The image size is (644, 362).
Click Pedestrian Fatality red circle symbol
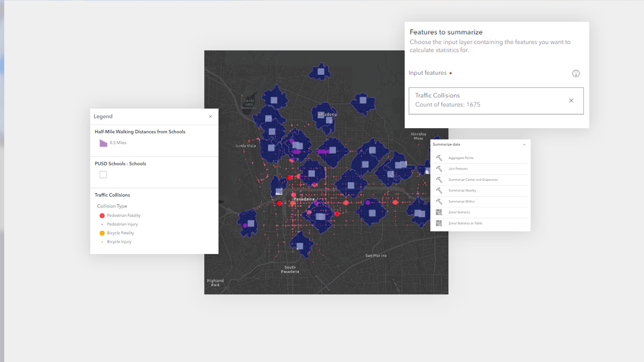click(x=102, y=215)
